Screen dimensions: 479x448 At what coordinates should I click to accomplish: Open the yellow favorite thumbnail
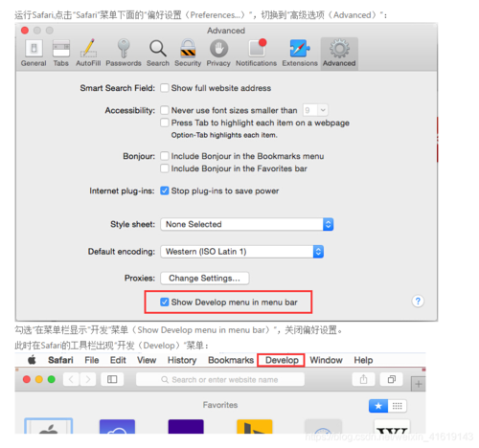(255, 427)
